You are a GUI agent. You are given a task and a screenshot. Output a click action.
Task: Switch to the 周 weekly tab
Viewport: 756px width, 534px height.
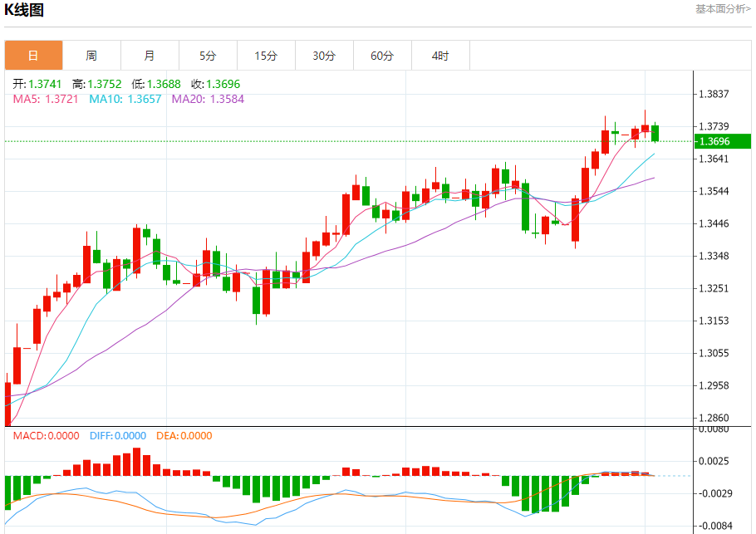click(x=91, y=56)
